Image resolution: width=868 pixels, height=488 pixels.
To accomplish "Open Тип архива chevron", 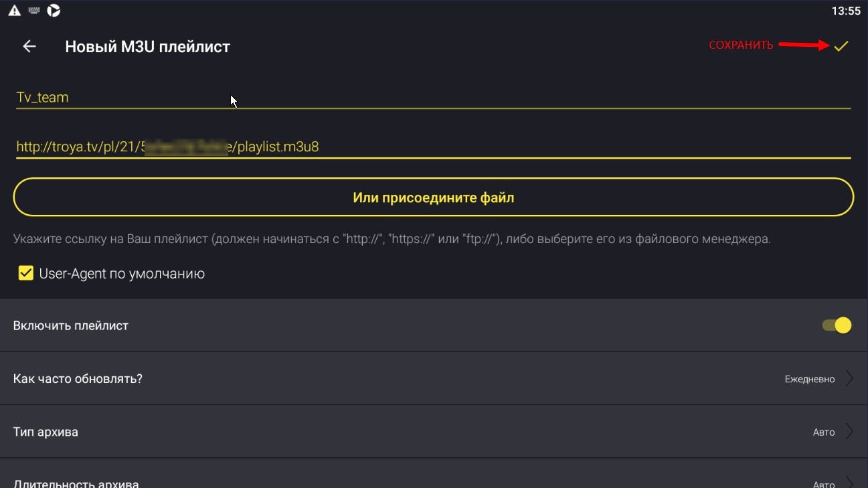I will 849,432.
